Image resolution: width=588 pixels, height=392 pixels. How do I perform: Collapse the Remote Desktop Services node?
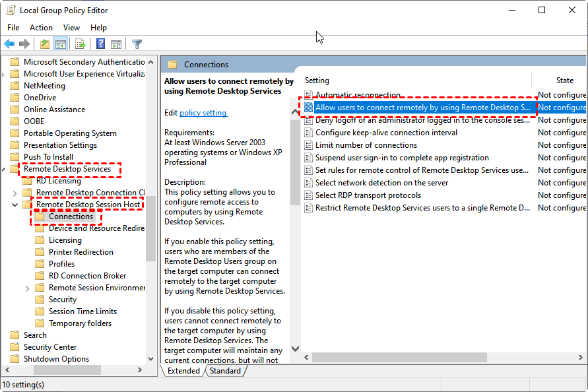pyautogui.click(x=4, y=169)
